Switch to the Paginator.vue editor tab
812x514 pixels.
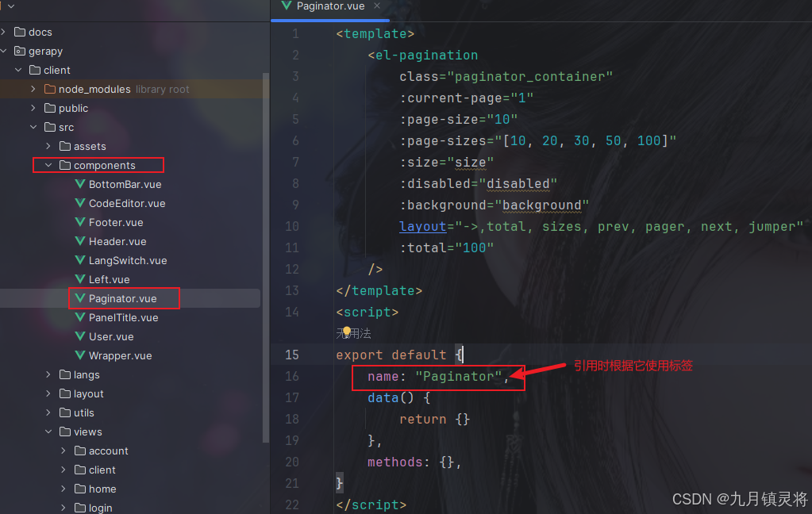coord(330,6)
